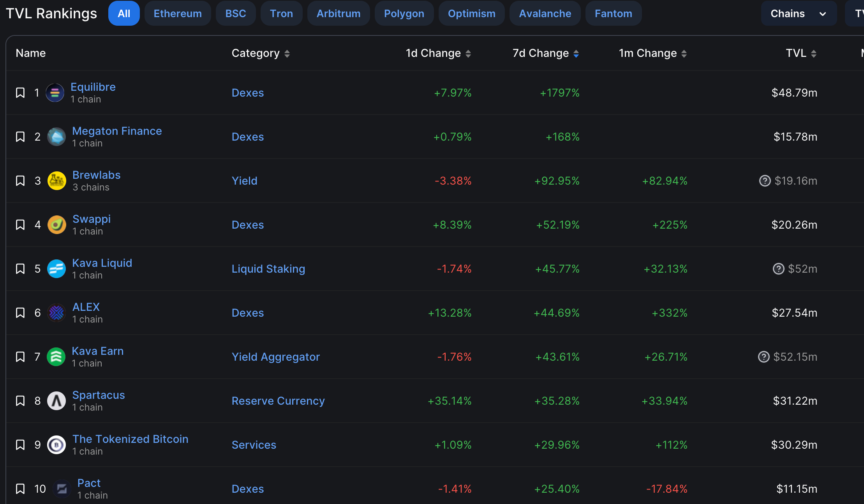Viewport: 864px width, 504px height.
Task: Open the Kava Earn protocol page
Action: click(97, 351)
